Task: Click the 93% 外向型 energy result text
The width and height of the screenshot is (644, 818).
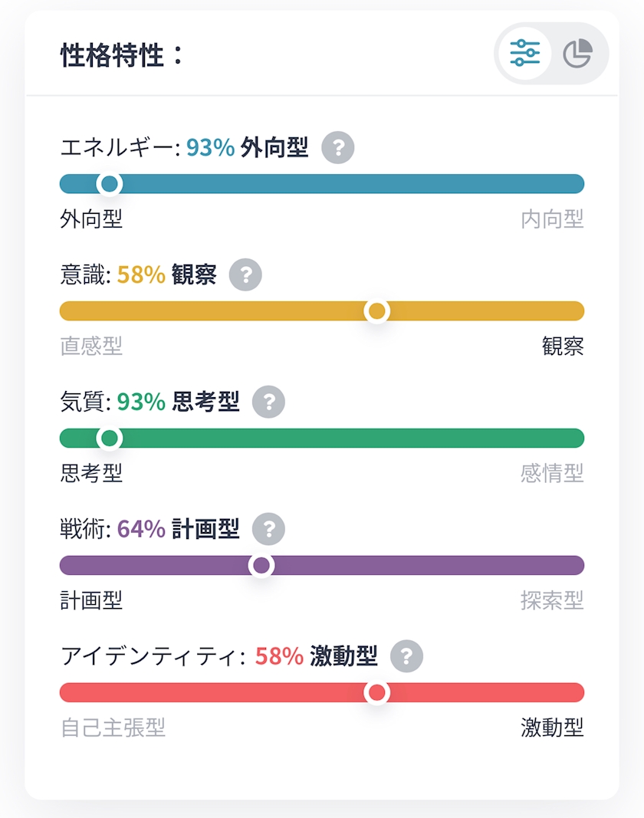Action: click(248, 148)
